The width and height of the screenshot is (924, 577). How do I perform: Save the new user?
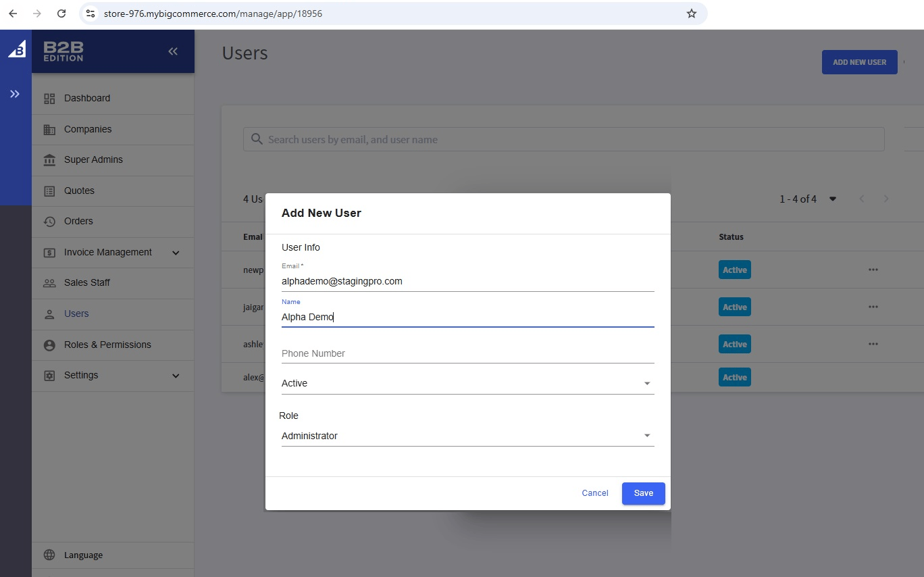click(643, 493)
